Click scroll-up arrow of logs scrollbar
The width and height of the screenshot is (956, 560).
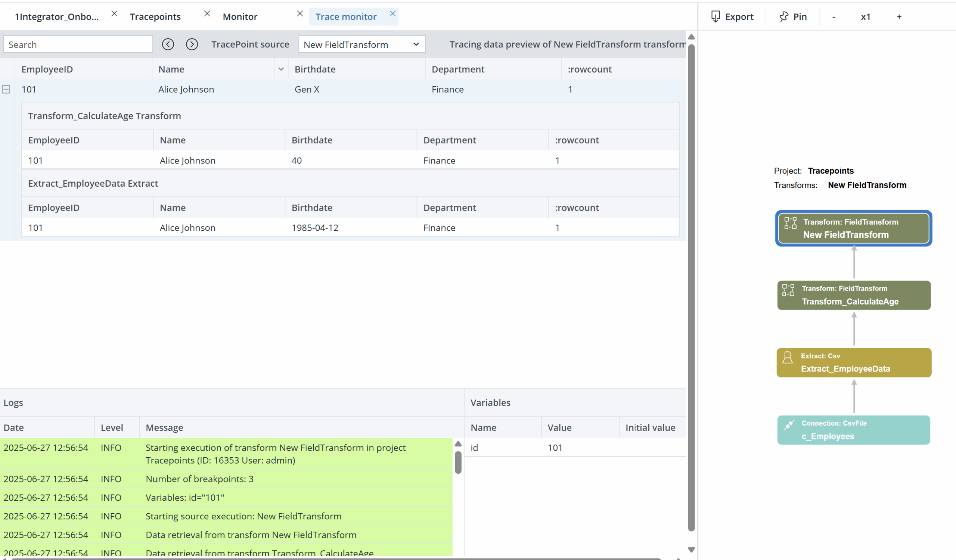point(458,444)
